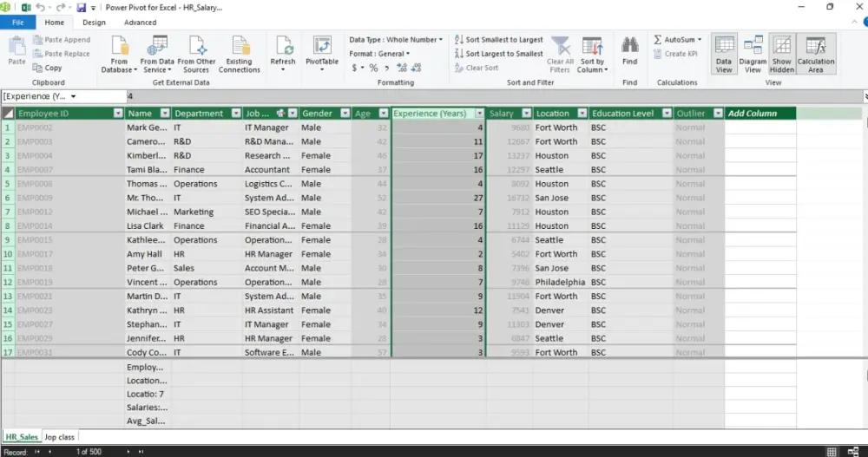This screenshot has height=457, width=868.
Task: Open the From Database import menu
Action: 119,55
